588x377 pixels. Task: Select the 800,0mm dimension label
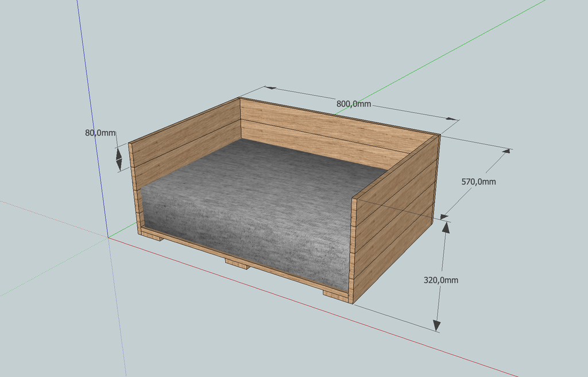(x=354, y=103)
